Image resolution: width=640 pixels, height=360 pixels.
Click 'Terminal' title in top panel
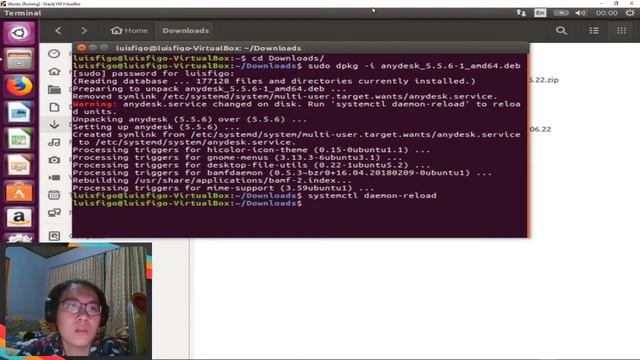[23, 13]
